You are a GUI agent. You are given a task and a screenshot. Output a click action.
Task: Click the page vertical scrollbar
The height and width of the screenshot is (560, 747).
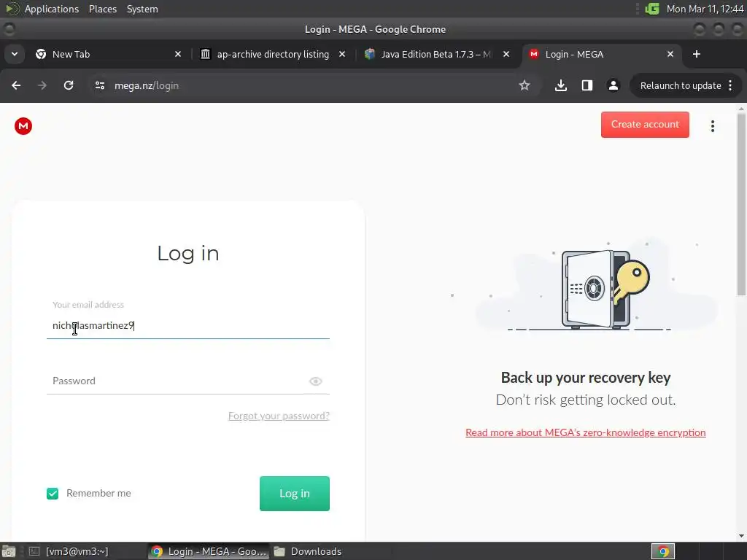(741, 205)
